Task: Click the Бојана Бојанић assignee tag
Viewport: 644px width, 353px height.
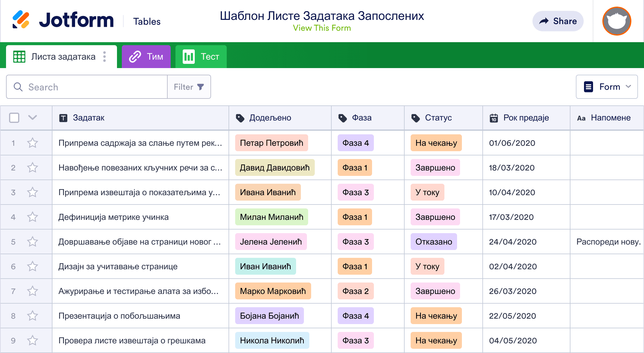Action: pyautogui.click(x=269, y=316)
